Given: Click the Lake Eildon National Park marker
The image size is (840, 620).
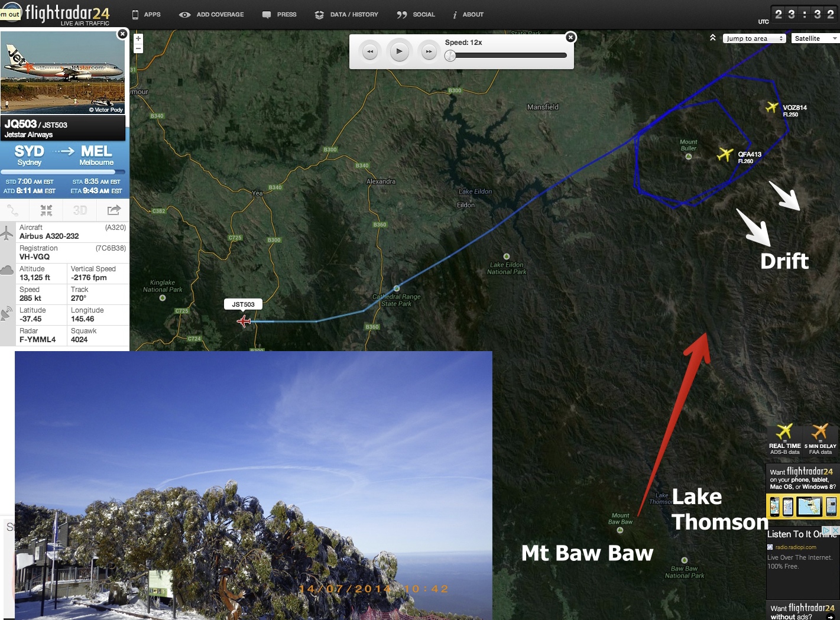Looking at the screenshot, I should pos(507,257).
